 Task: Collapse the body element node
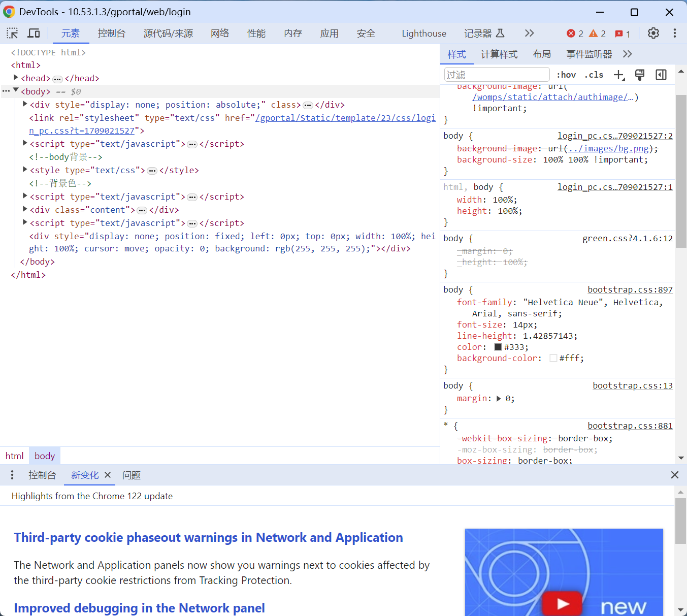[16, 90]
